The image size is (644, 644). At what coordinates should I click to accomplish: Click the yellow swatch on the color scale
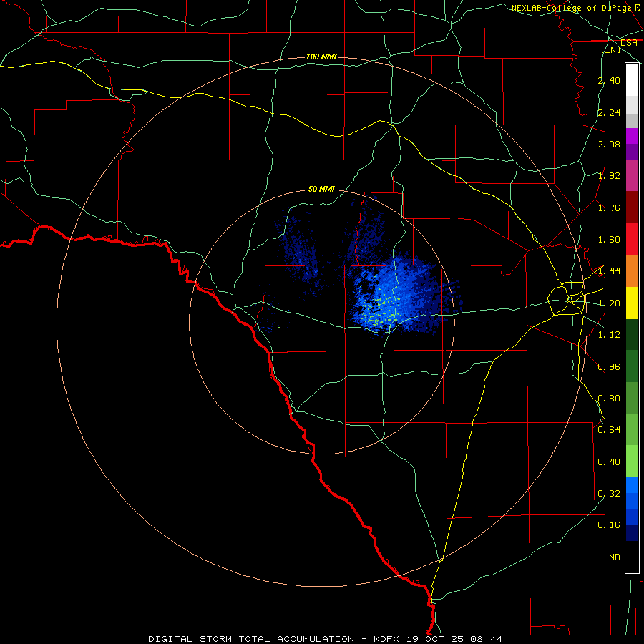point(632,303)
